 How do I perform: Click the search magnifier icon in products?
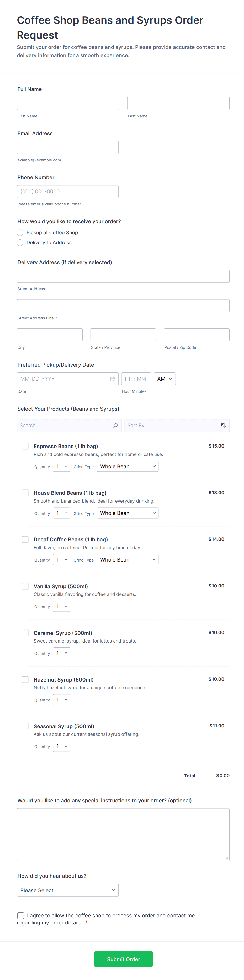[115, 425]
